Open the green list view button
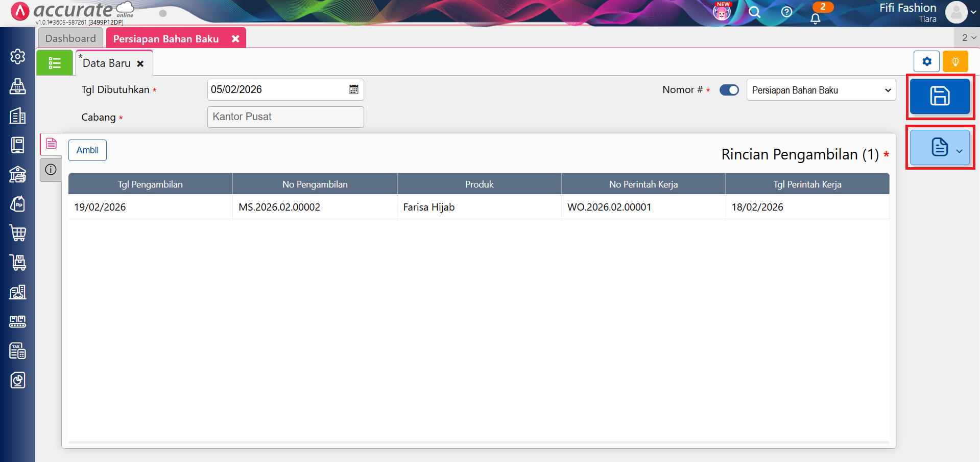 [55, 63]
